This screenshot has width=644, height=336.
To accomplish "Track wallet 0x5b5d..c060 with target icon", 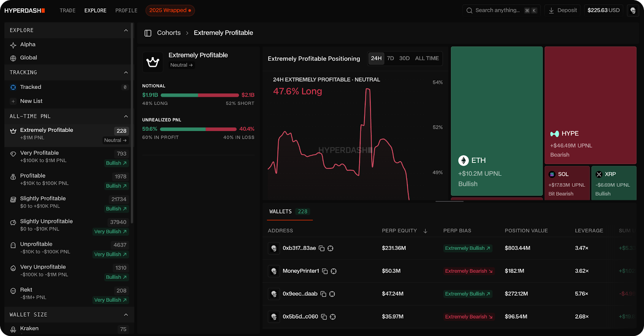I will [x=333, y=317].
